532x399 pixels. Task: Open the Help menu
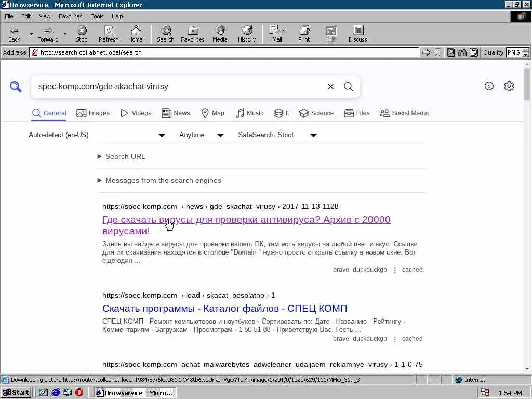pos(117,16)
